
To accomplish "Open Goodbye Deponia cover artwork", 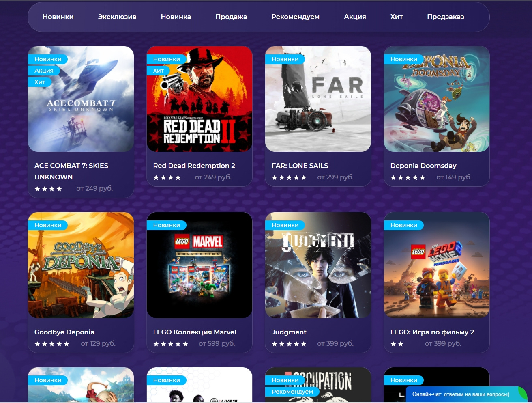I will point(81,265).
